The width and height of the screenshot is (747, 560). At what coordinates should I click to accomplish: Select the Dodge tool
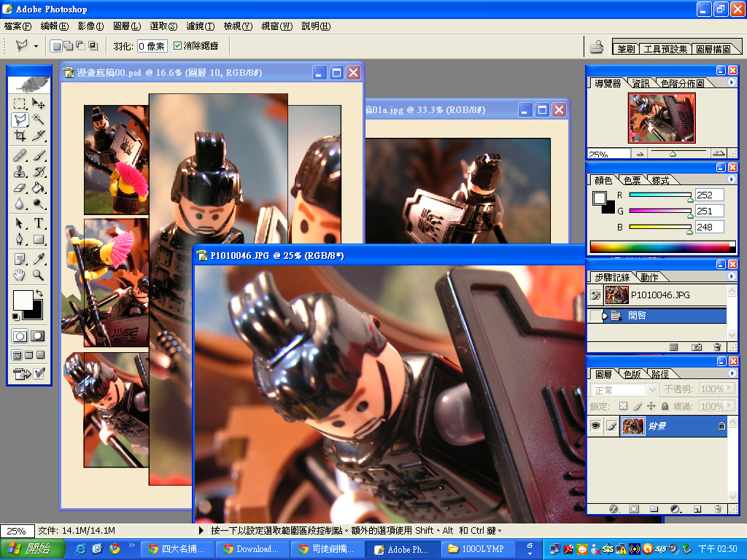[x=38, y=204]
